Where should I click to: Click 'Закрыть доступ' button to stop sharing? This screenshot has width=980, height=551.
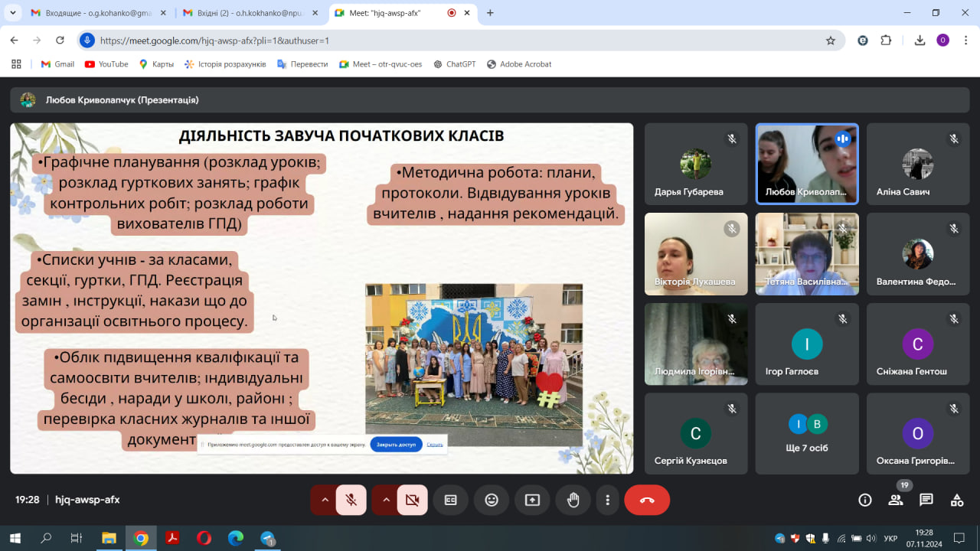click(x=396, y=444)
